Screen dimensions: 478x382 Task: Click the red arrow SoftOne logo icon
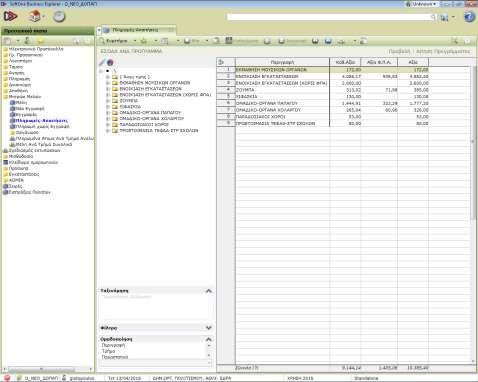pyautogui.click(x=10, y=16)
